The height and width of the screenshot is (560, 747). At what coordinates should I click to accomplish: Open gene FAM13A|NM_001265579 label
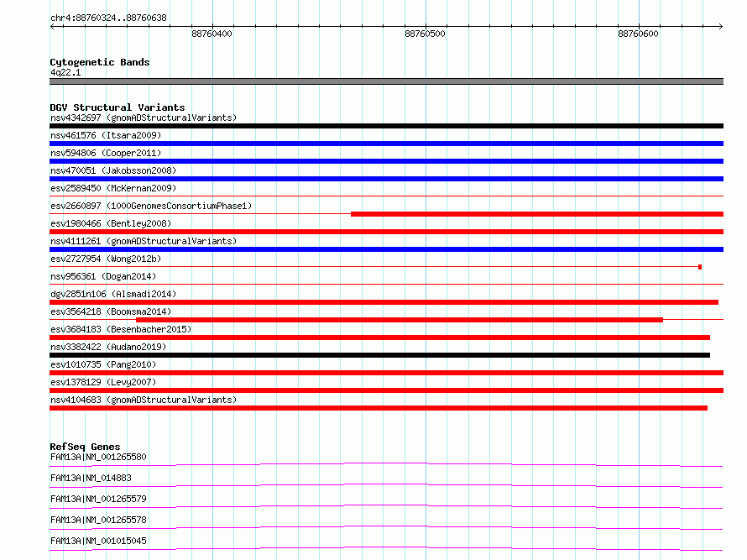click(x=98, y=499)
